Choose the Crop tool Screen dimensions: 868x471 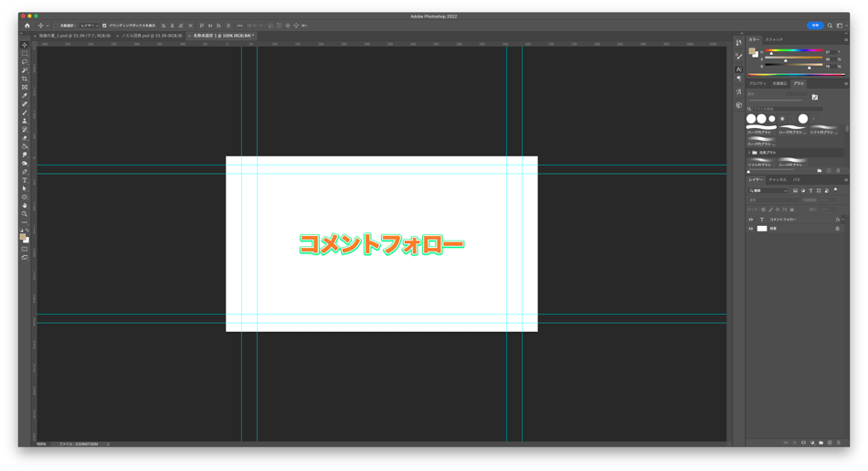point(25,79)
